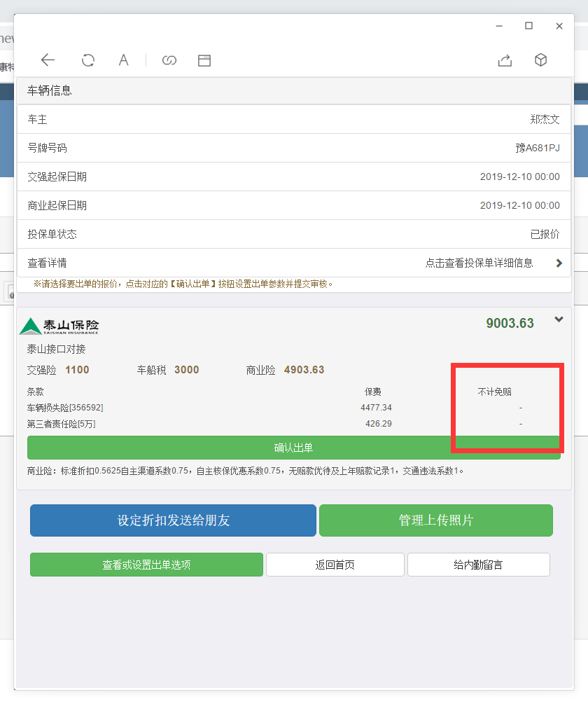Click 管理上传照片 button
Screen dimensions: 588x704
[x=436, y=520]
